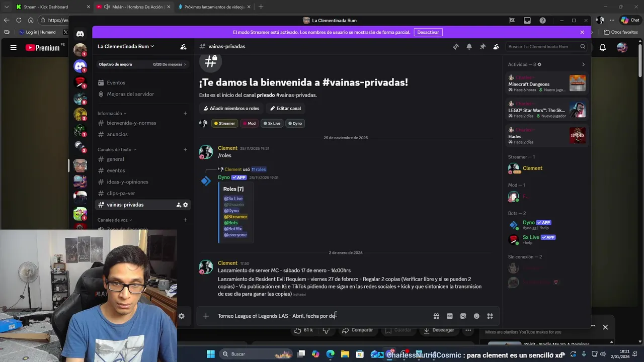Switch to Próximos lanzamientos de videojuegos tab
The height and width of the screenshot is (362, 644).
pos(215,7)
